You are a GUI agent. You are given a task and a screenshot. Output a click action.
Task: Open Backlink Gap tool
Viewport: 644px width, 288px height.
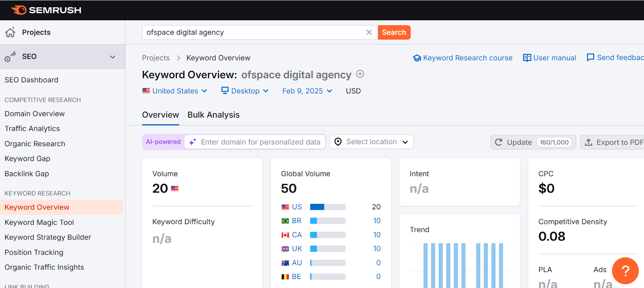click(x=27, y=174)
